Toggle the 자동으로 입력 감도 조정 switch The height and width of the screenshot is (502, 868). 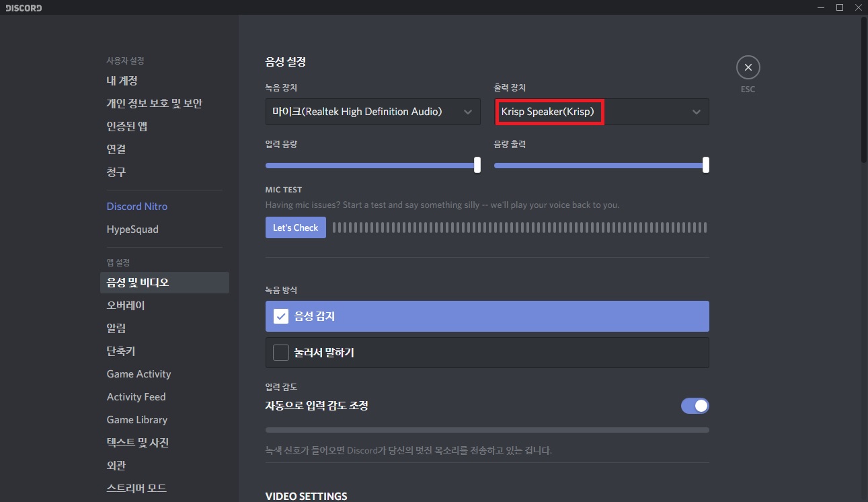point(695,406)
